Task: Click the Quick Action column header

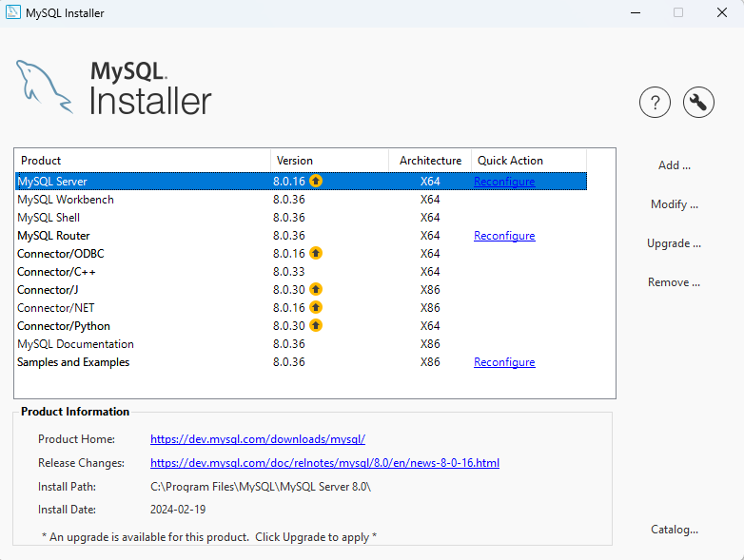Action: [529, 161]
